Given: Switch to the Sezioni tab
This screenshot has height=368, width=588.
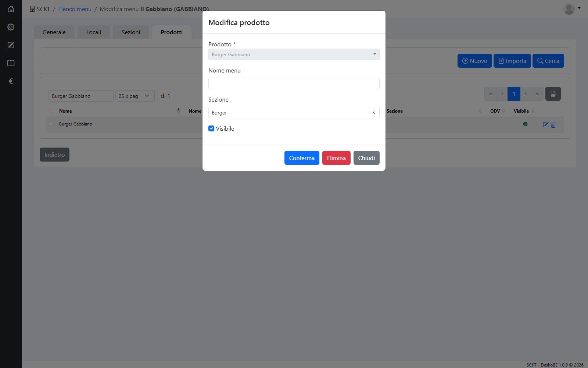Looking at the screenshot, I should (x=131, y=32).
